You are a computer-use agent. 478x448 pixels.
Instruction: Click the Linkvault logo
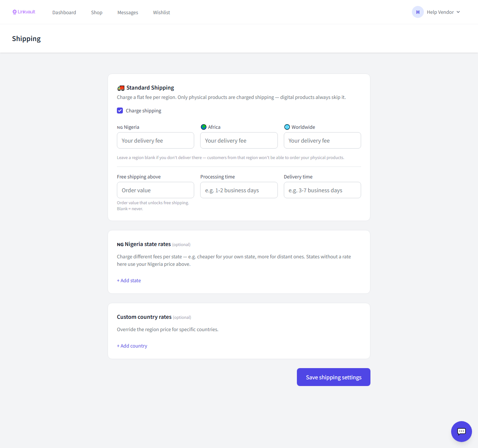[24, 12]
